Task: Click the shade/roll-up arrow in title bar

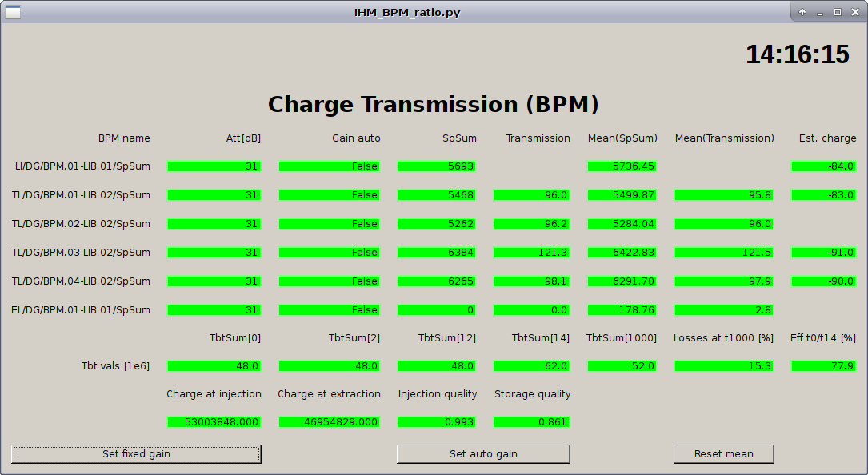Action: click(x=802, y=12)
